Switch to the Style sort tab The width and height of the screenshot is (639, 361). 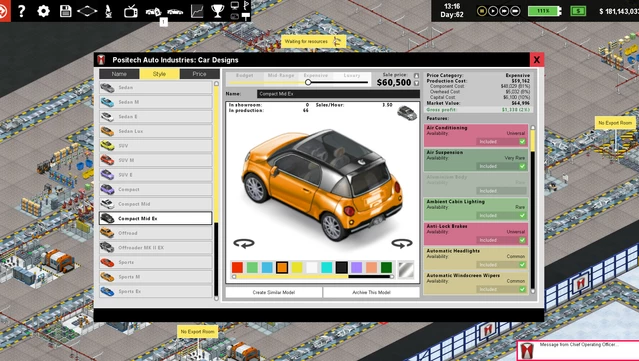coord(159,74)
